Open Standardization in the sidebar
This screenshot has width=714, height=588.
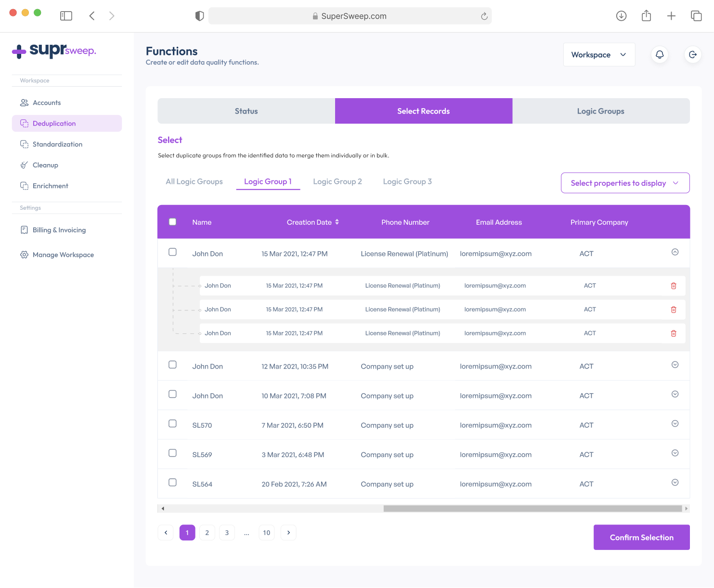coord(57,144)
